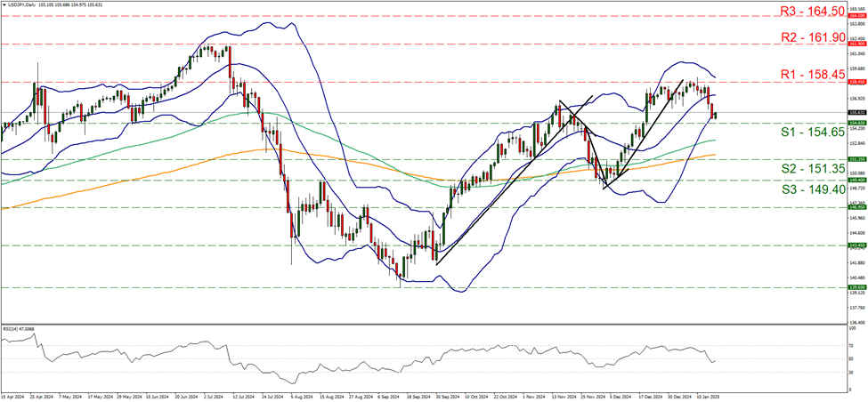Click the 156.920 price axis value
868x402 pixels.
(x=856, y=99)
